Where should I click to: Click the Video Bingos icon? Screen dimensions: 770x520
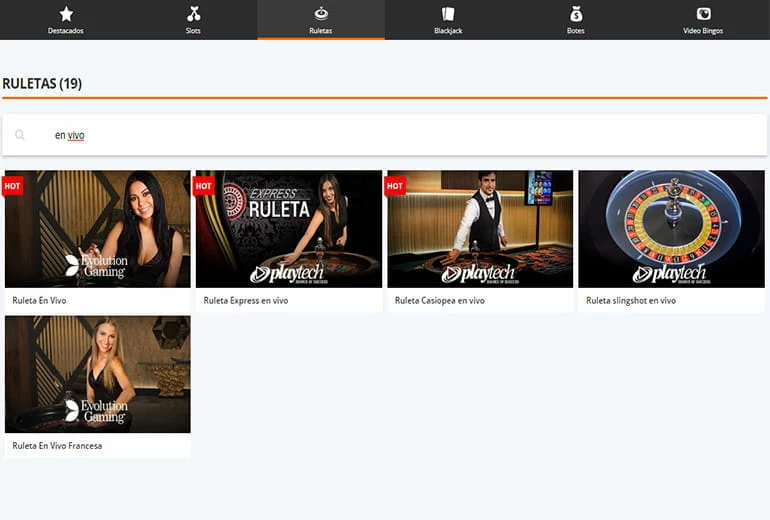[x=703, y=14]
